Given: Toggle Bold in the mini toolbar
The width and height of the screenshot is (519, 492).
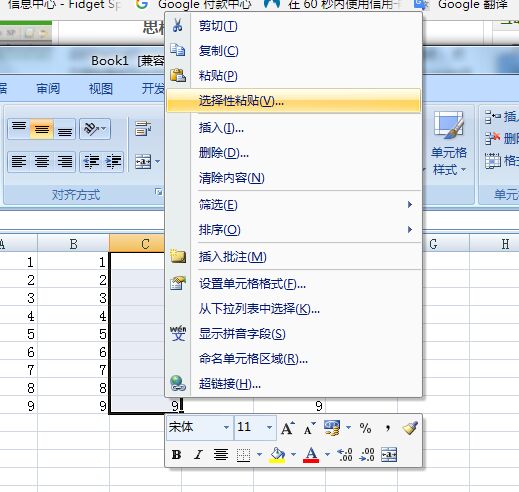Looking at the screenshot, I should click(x=176, y=455).
